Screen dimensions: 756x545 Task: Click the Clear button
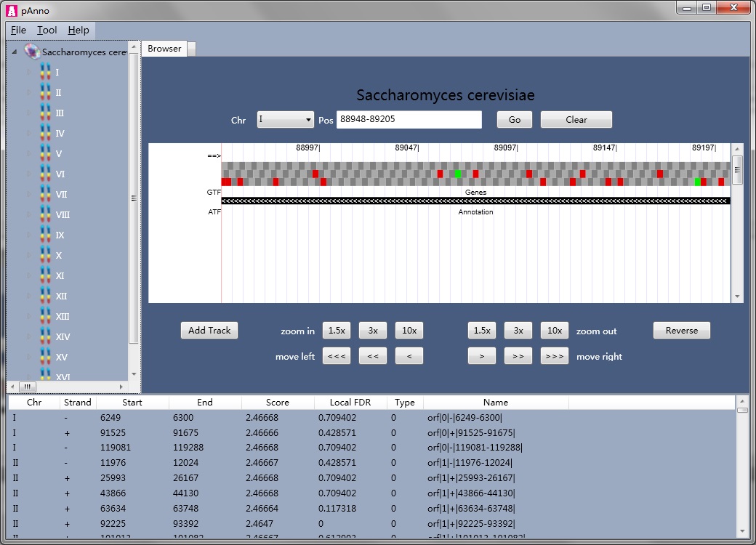point(576,119)
